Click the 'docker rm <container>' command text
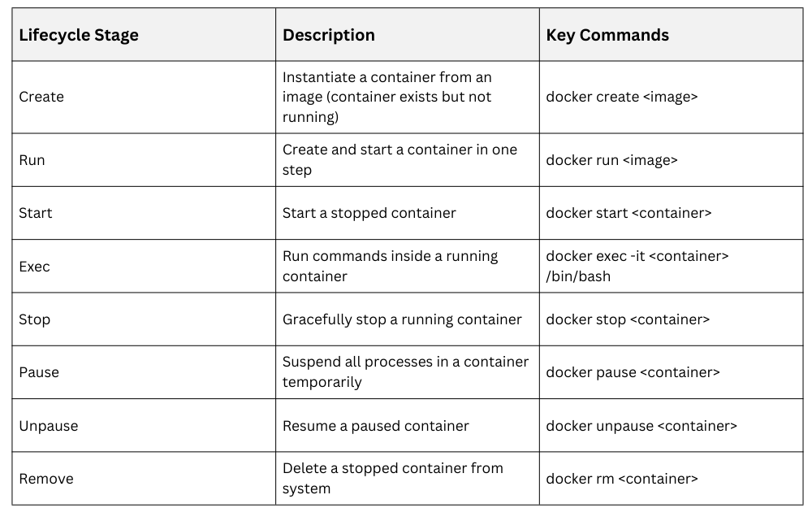 pos(622,479)
